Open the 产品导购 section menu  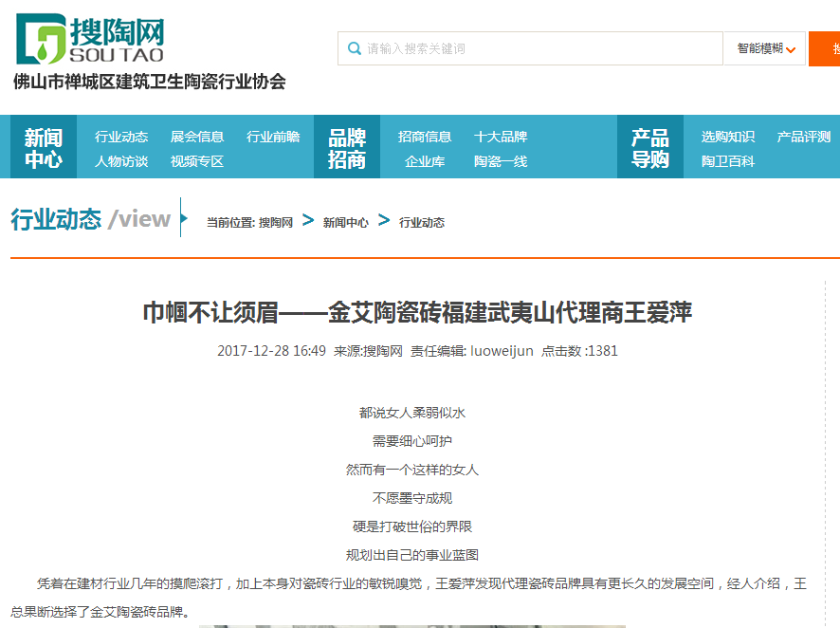click(649, 147)
